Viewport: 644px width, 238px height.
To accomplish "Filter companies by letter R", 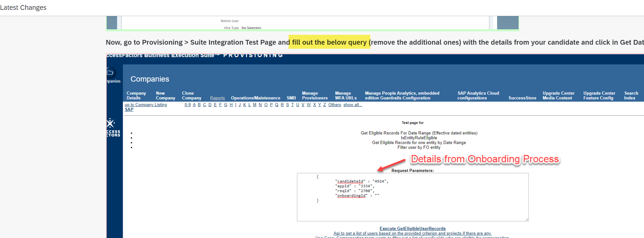I will click(282, 105).
